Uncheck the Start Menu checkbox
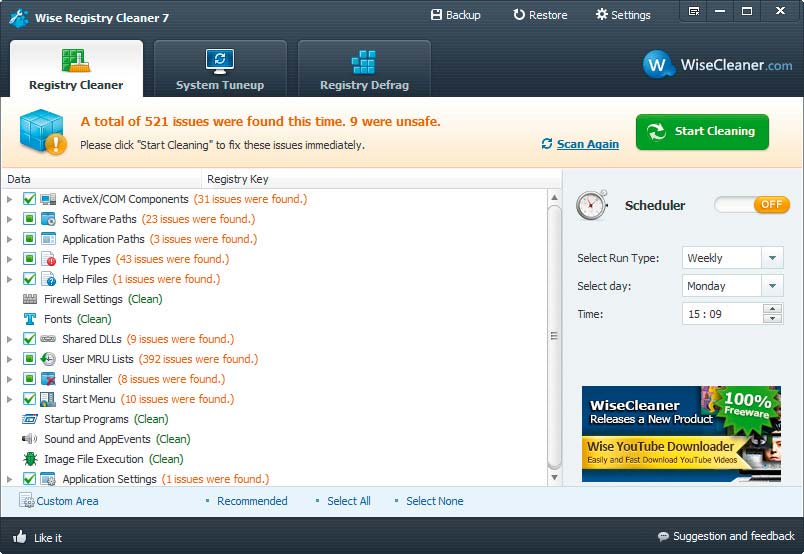Image resolution: width=804 pixels, height=554 pixels. point(29,399)
